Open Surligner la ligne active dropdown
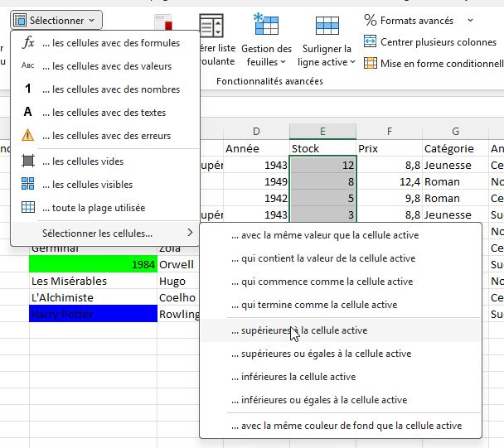This screenshot has height=448, width=504. [x=327, y=55]
